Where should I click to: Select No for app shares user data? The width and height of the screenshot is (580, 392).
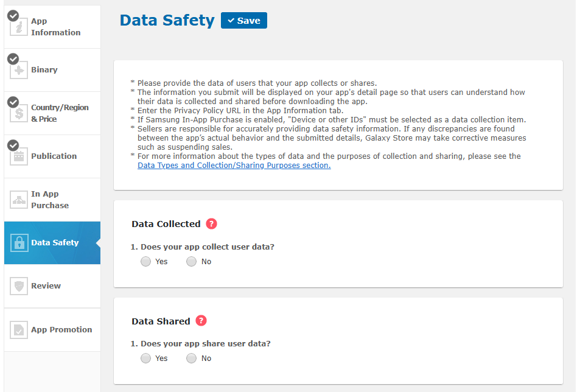coord(192,359)
